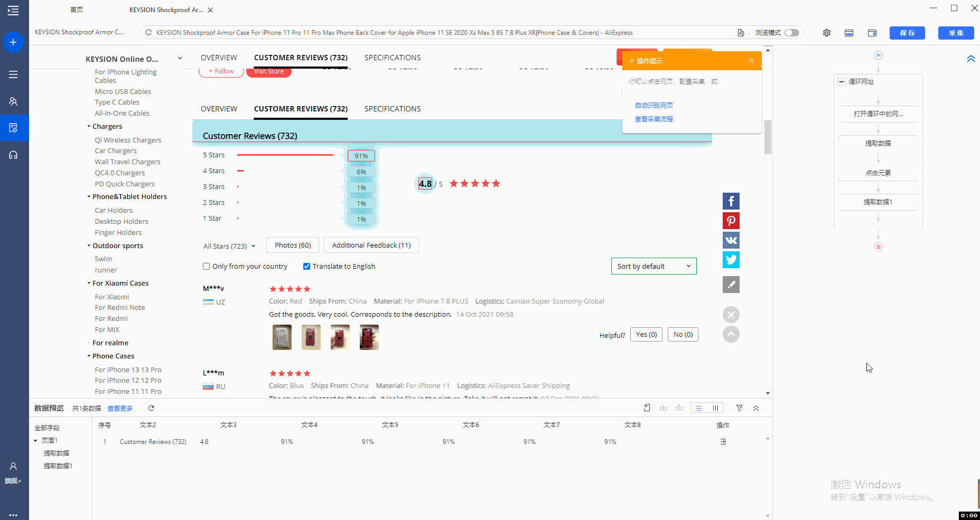Open upper sticky SPECIFICATIONS tab

pos(393,58)
